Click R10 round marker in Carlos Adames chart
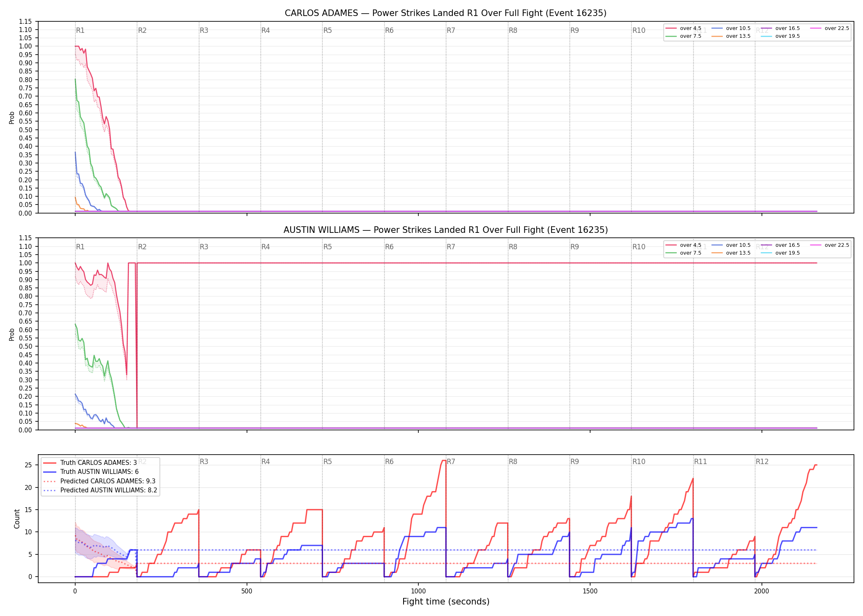The height and width of the screenshot is (616, 863). click(639, 30)
